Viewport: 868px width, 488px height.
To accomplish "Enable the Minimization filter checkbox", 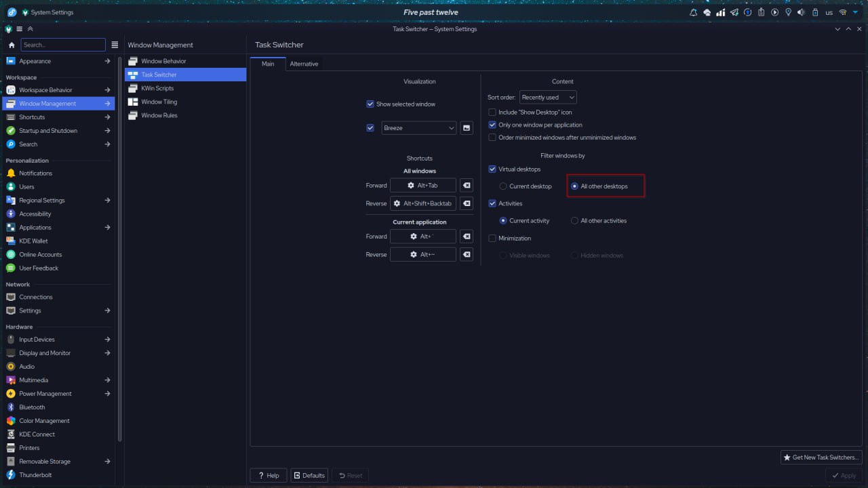I will click(492, 239).
